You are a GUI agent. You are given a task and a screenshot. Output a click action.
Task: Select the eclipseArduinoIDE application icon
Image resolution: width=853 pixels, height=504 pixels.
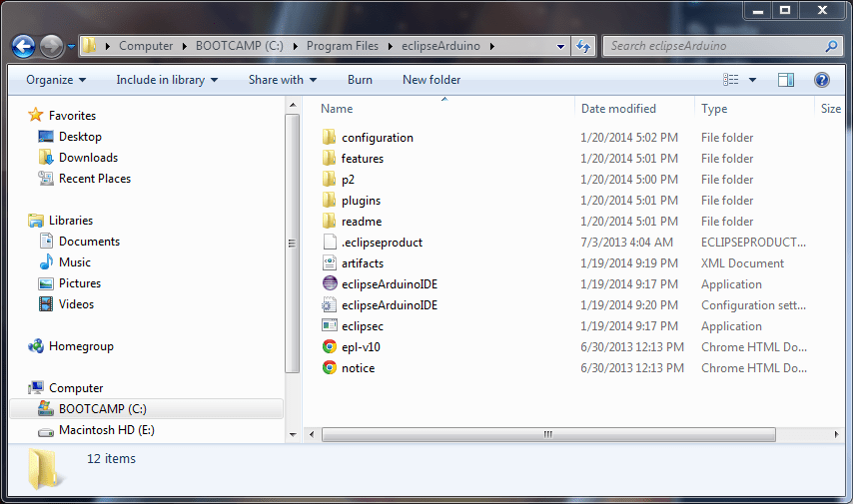330,283
